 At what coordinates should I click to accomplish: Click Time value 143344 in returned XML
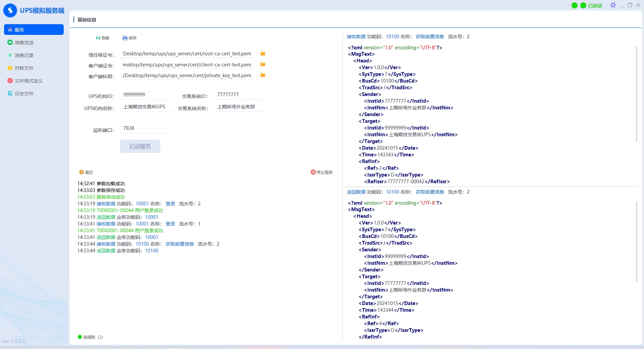click(385, 310)
